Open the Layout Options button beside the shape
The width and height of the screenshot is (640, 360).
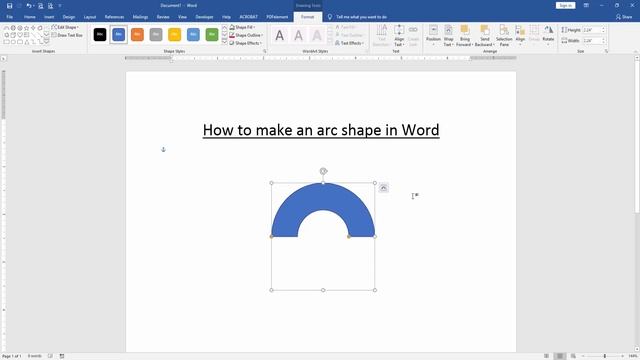383,188
